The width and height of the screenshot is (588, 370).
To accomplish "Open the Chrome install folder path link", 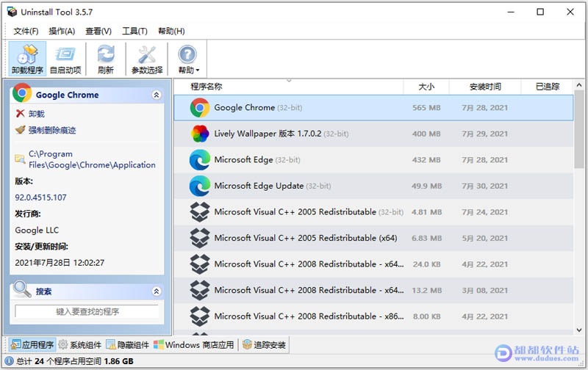I will tap(92, 159).
